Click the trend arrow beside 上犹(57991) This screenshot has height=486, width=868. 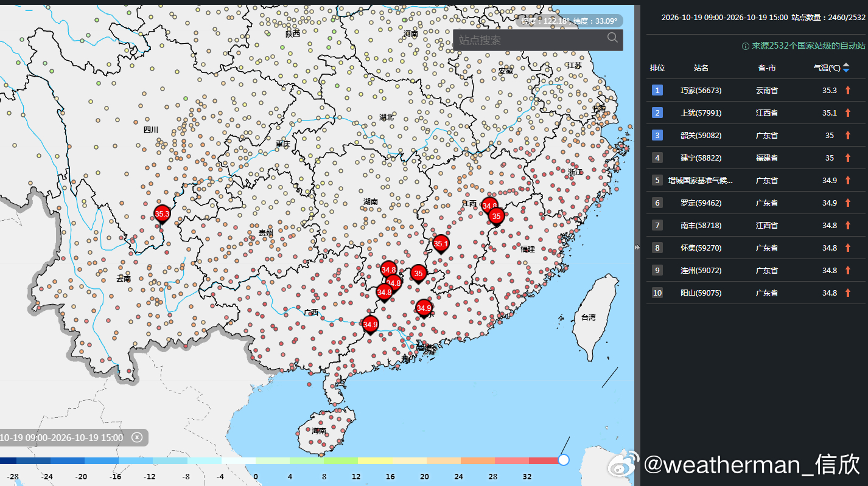847,113
